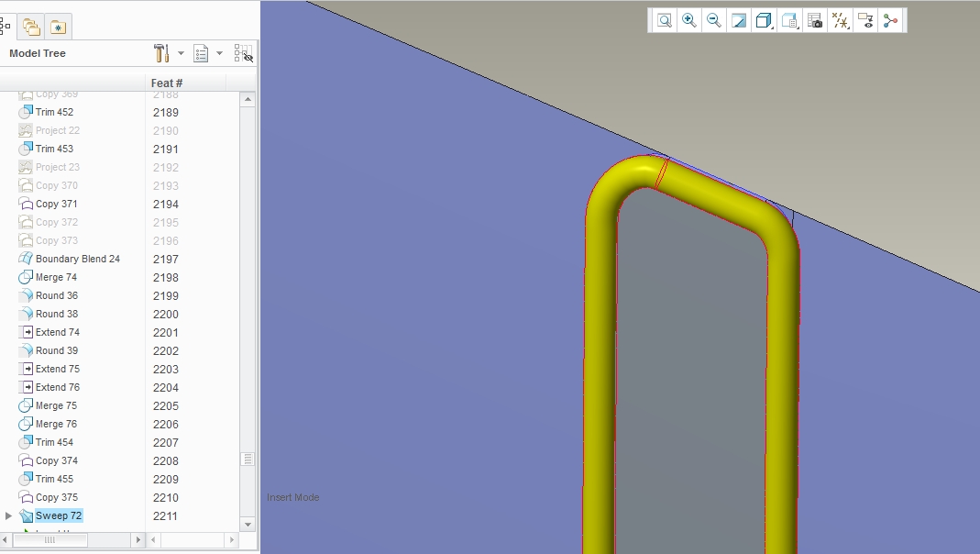Click the Round 38 feature icon
Image resolution: width=980 pixels, height=554 pixels.
[x=26, y=314]
